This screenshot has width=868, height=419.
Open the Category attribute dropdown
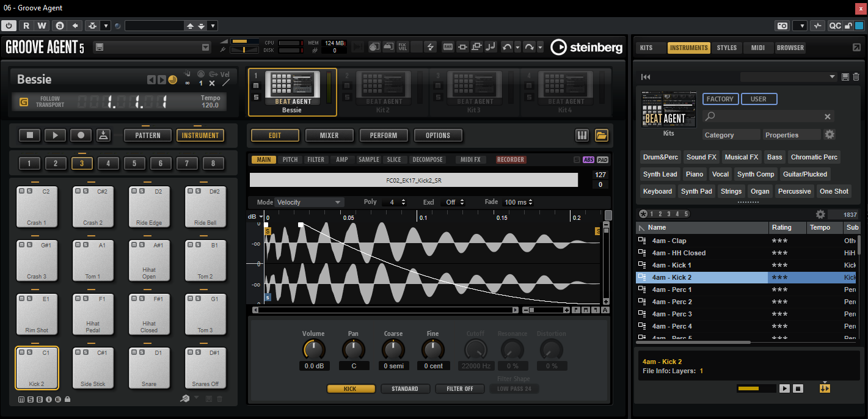(731, 135)
